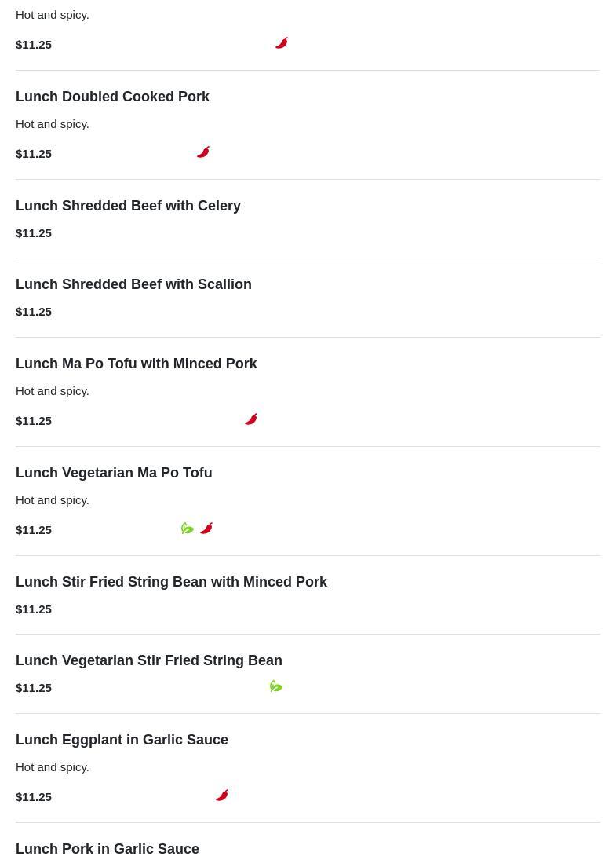616x867 pixels.
Task: Click the vegetarian leaf icon for Stir Fried String Bean
Action: pyautogui.click(x=276, y=686)
